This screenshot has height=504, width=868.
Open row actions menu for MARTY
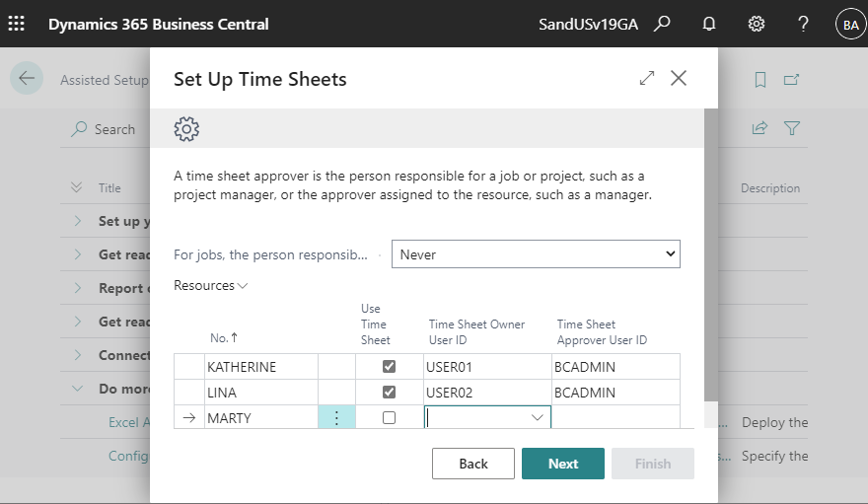coord(336,417)
